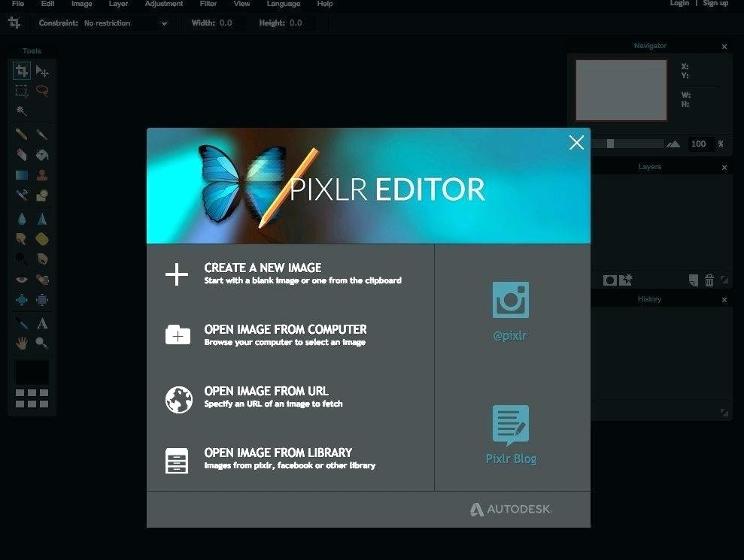744x560 pixels.
Task: Select the Type text tool
Action: click(x=42, y=323)
